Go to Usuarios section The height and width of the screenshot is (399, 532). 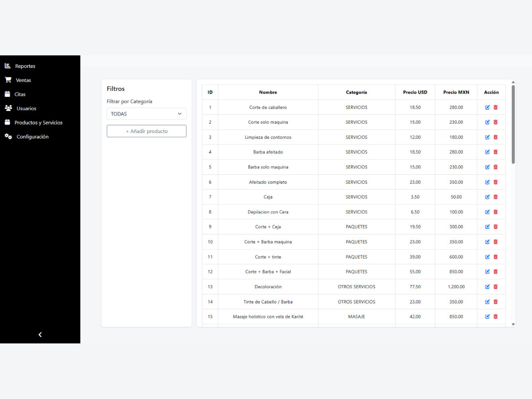[26, 109]
